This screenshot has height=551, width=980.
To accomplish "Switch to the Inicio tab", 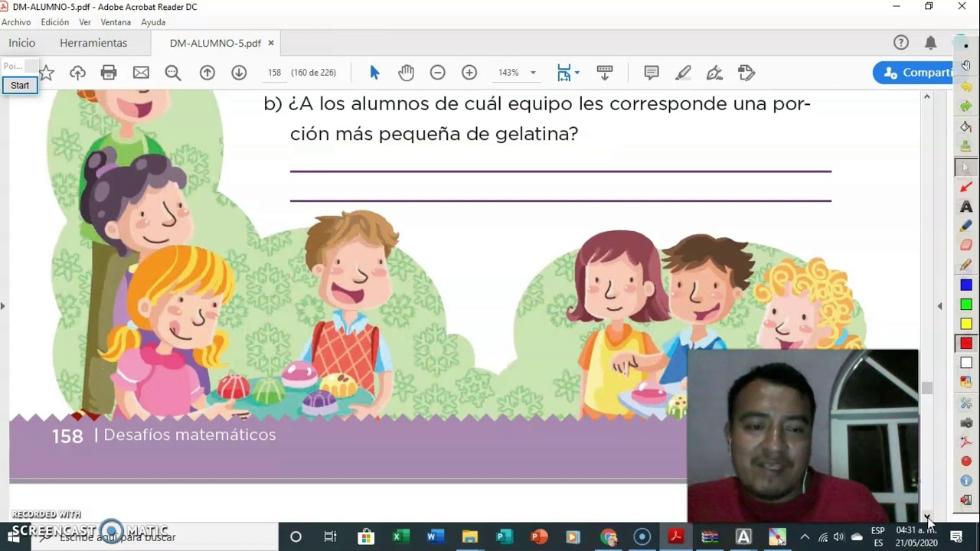I will [22, 43].
